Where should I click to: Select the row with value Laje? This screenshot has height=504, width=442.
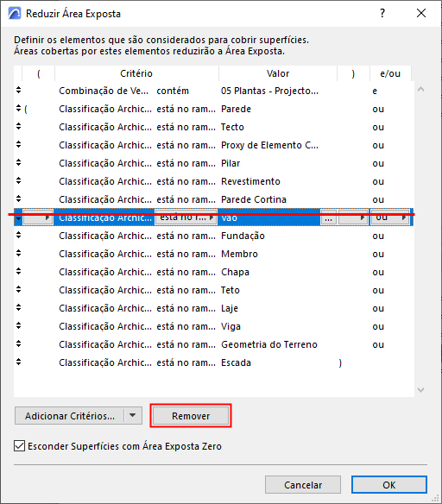tap(214, 308)
